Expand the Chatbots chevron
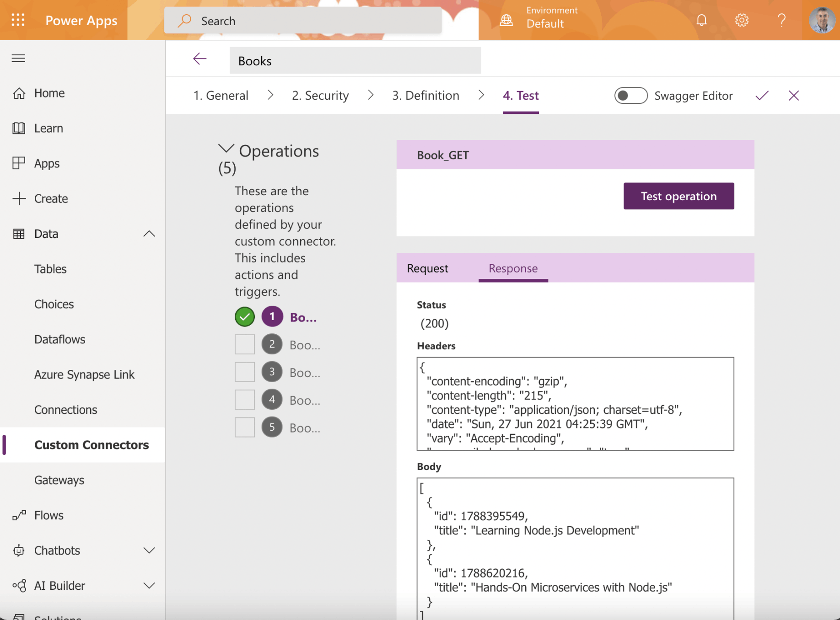 point(149,551)
